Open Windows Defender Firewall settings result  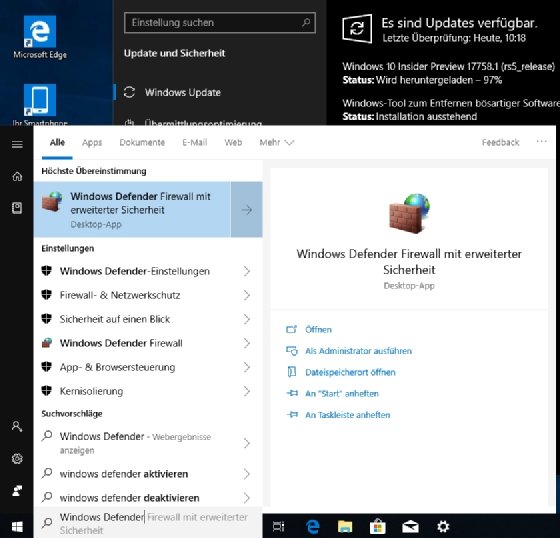(148, 343)
